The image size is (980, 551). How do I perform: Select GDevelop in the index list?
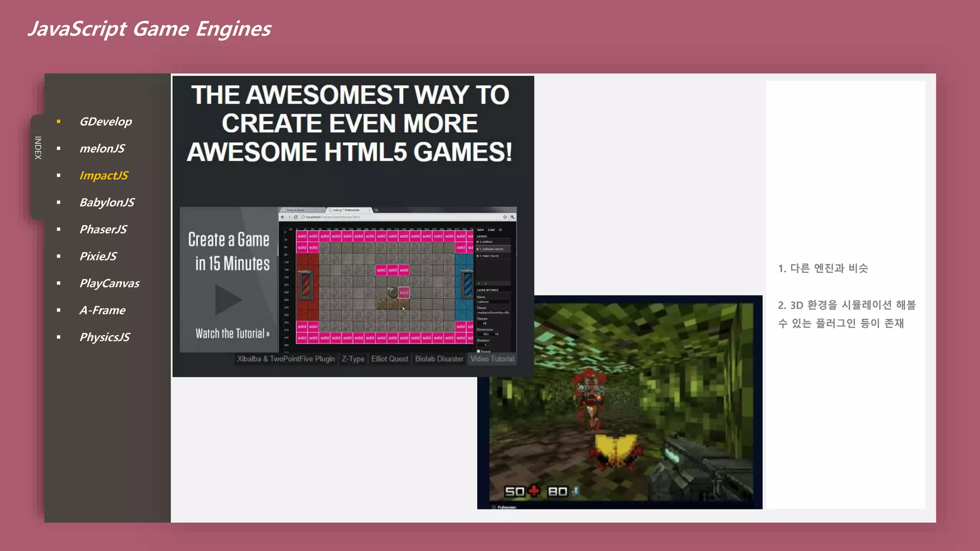click(105, 121)
